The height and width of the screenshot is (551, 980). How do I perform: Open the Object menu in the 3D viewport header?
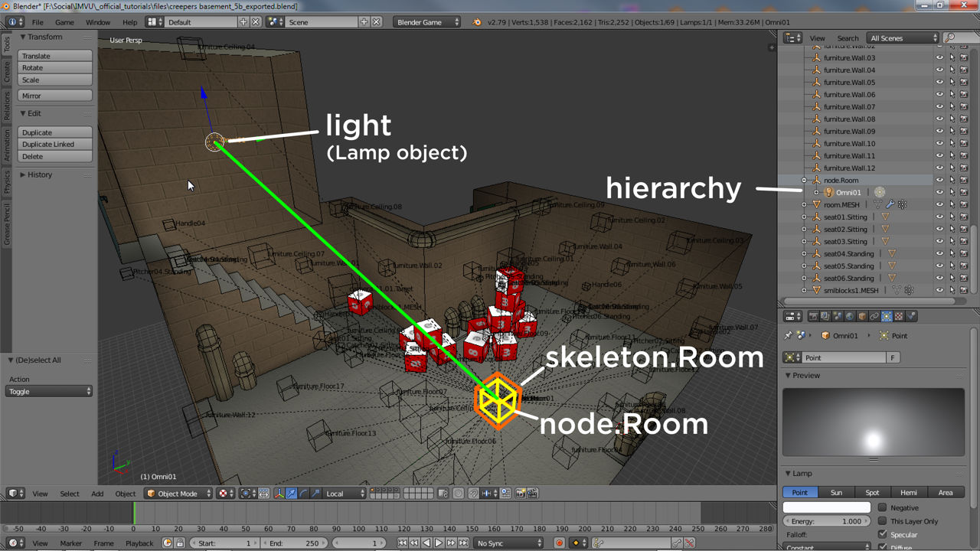[x=125, y=494]
